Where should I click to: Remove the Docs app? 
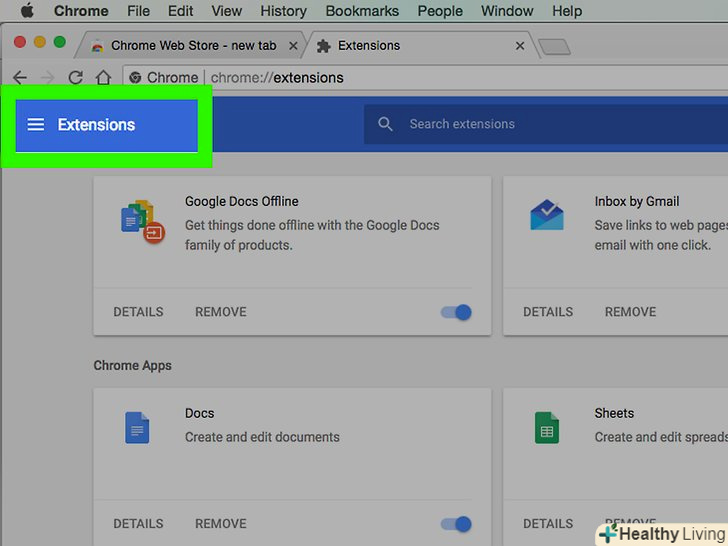tap(220, 523)
